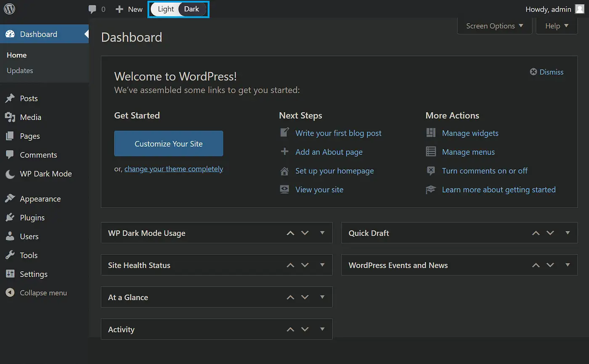
Task: Open Write your first blog post link
Action: [x=338, y=133]
